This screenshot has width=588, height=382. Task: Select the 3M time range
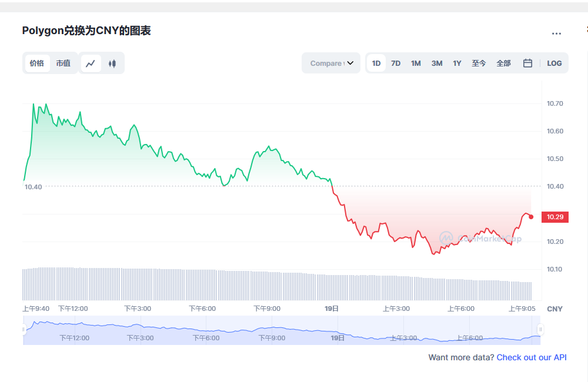click(x=437, y=63)
